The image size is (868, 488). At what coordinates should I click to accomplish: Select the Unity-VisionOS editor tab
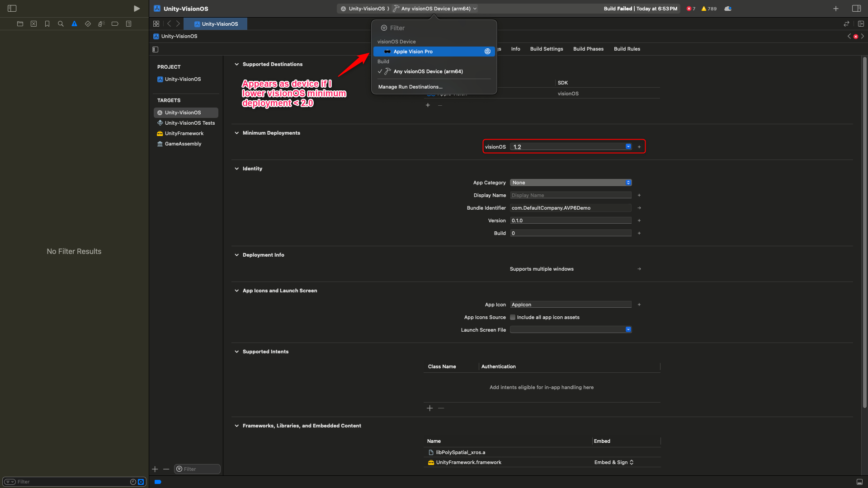(x=216, y=24)
